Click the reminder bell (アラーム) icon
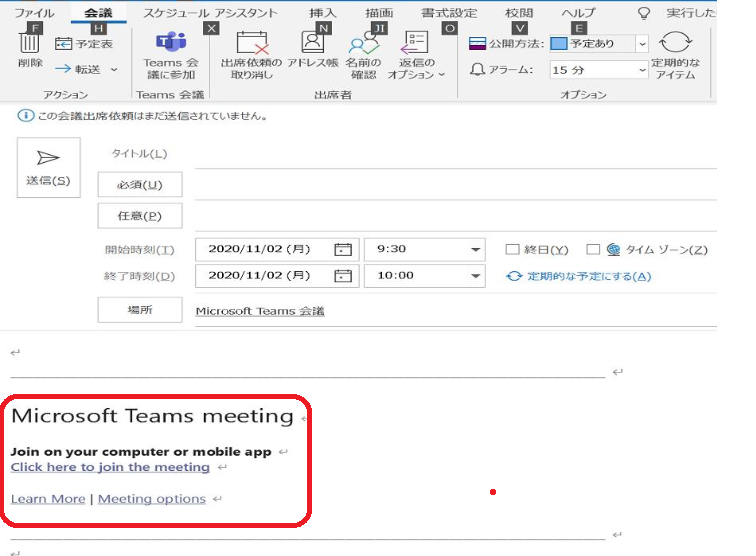The height and width of the screenshot is (556, 756). click(477, 69)
